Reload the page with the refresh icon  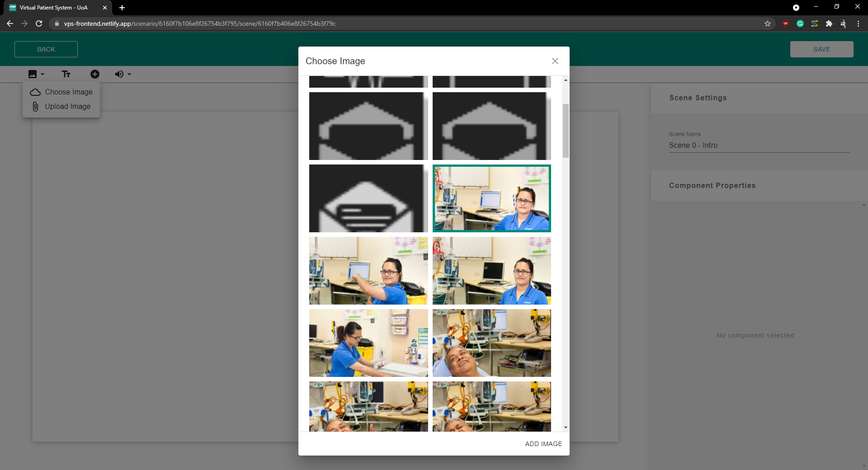[x=39, y=23]
